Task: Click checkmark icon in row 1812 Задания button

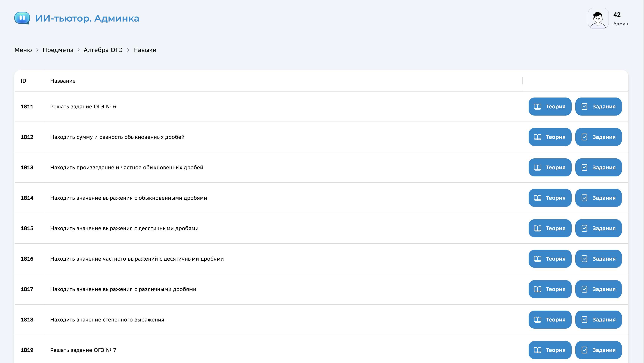Action: pos(584,137)
